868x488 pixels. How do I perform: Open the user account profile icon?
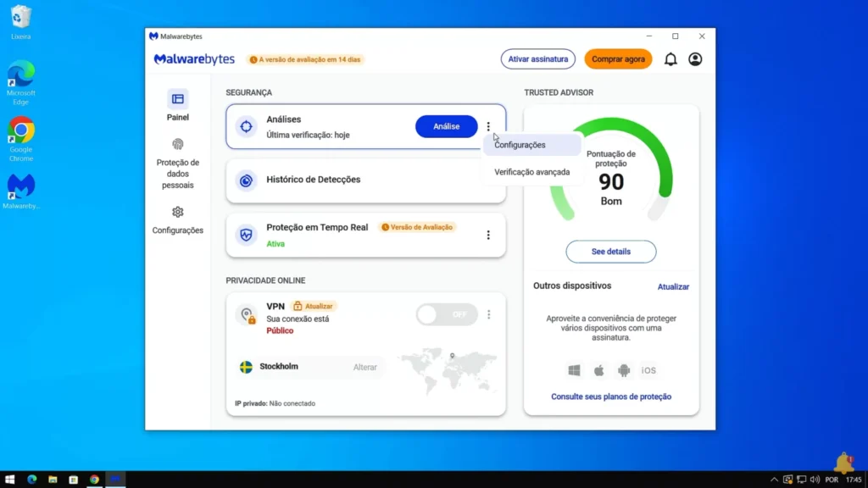click(x=695, y=59)
